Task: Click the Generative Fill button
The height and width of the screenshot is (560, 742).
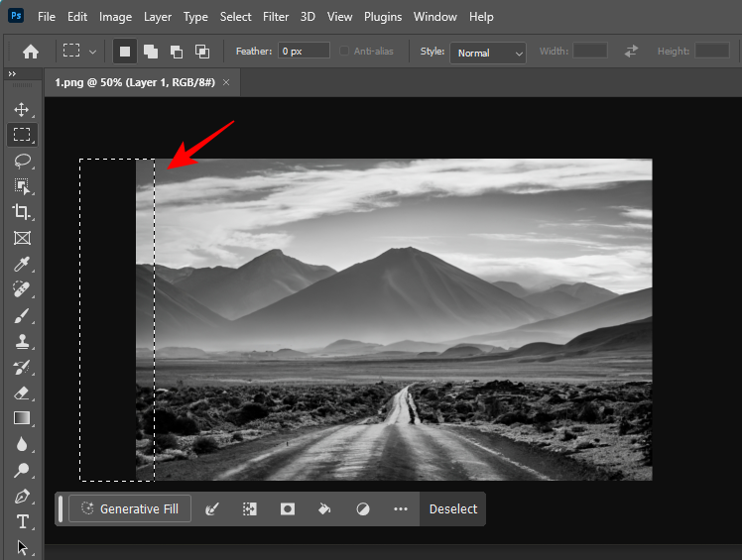Action: 130,508
